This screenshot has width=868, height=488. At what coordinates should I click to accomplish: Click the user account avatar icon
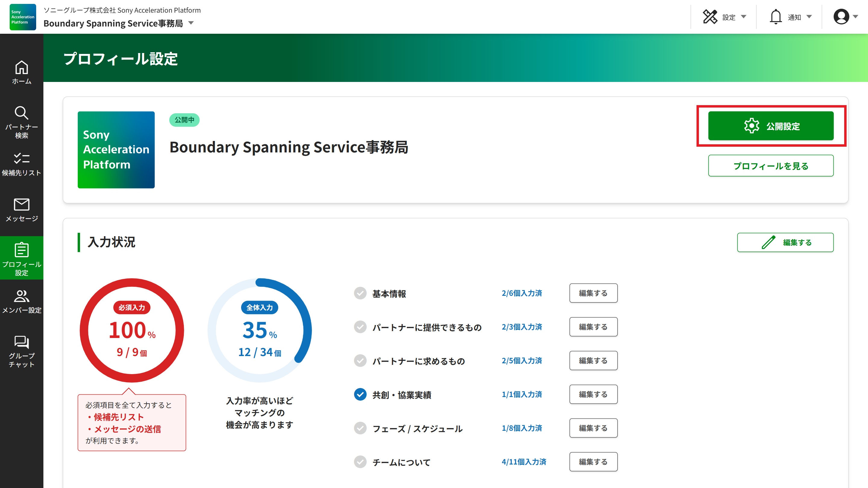coord(841,17)
